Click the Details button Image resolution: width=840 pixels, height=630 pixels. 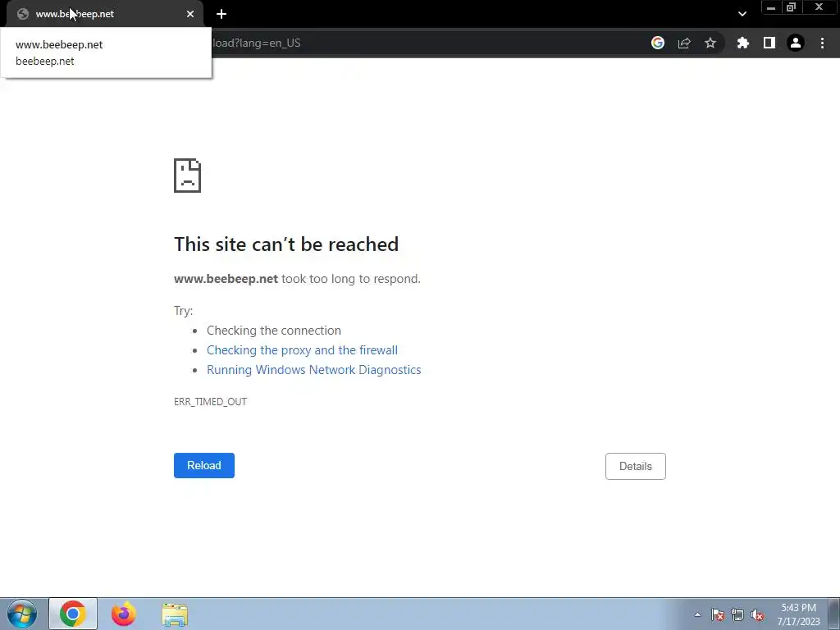[x=636, y=466]
